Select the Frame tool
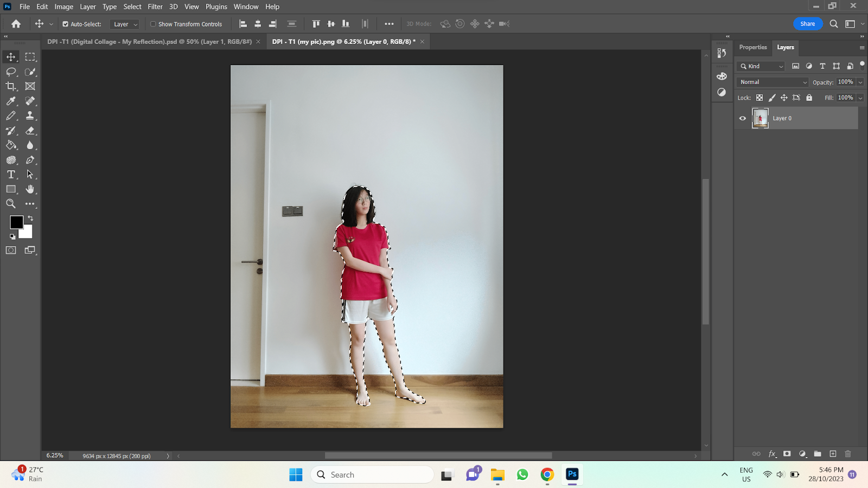The width and height of the screenshot is (868, 488). pyautogui.click(x=30, y=86)
